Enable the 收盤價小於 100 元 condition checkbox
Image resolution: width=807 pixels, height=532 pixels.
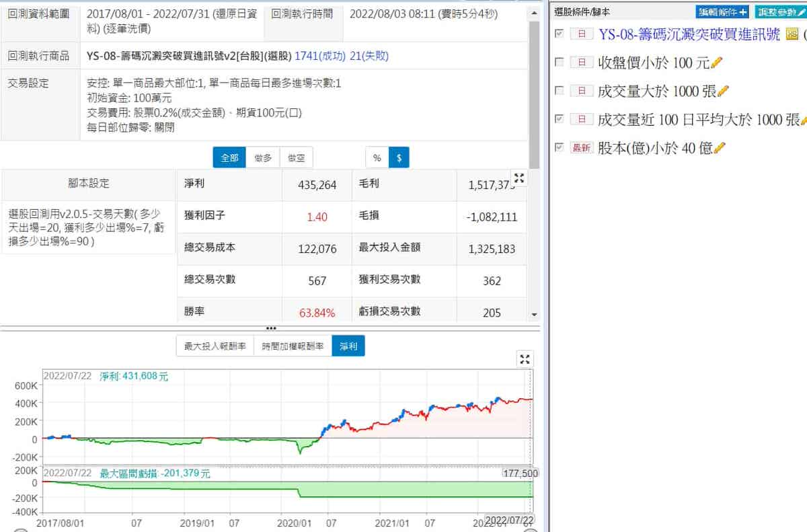coord(559,63)
